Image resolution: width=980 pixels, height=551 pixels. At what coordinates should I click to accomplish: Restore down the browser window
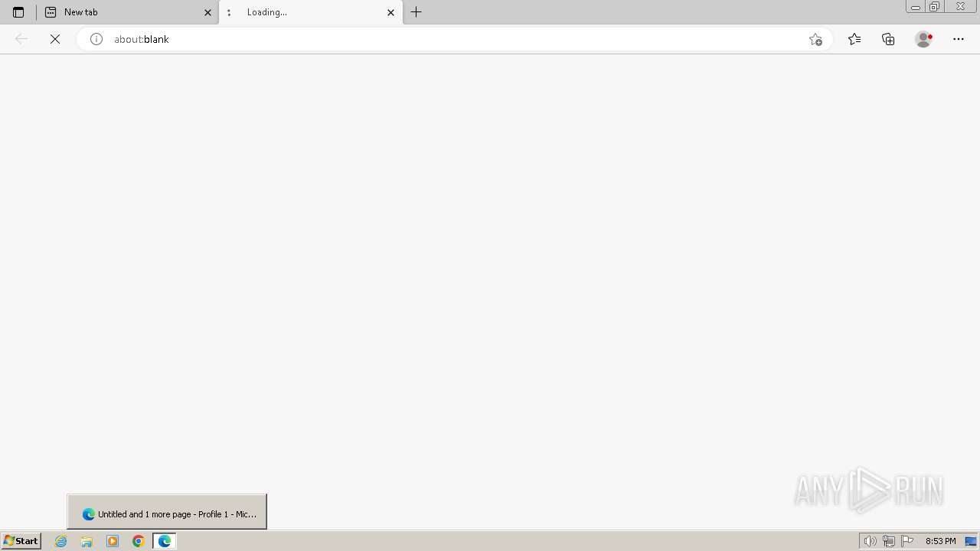pyautogui.click(x=935, y=6)
